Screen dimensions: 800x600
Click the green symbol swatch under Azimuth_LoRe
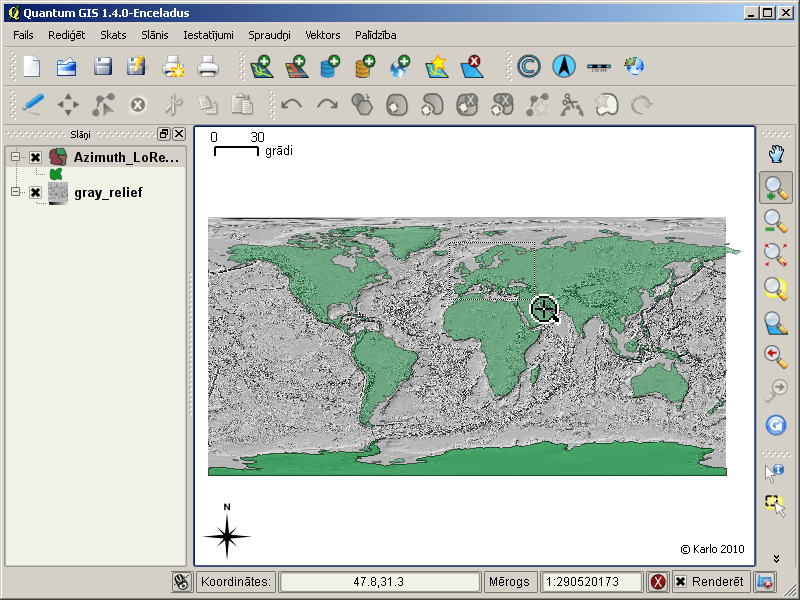click(56, 174)
